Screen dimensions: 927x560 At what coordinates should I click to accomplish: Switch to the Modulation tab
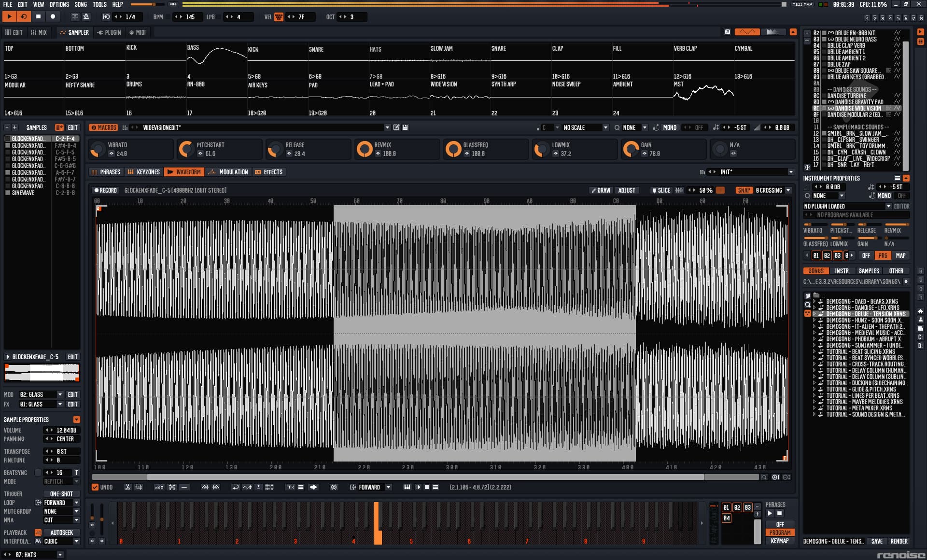coord(228,172)
